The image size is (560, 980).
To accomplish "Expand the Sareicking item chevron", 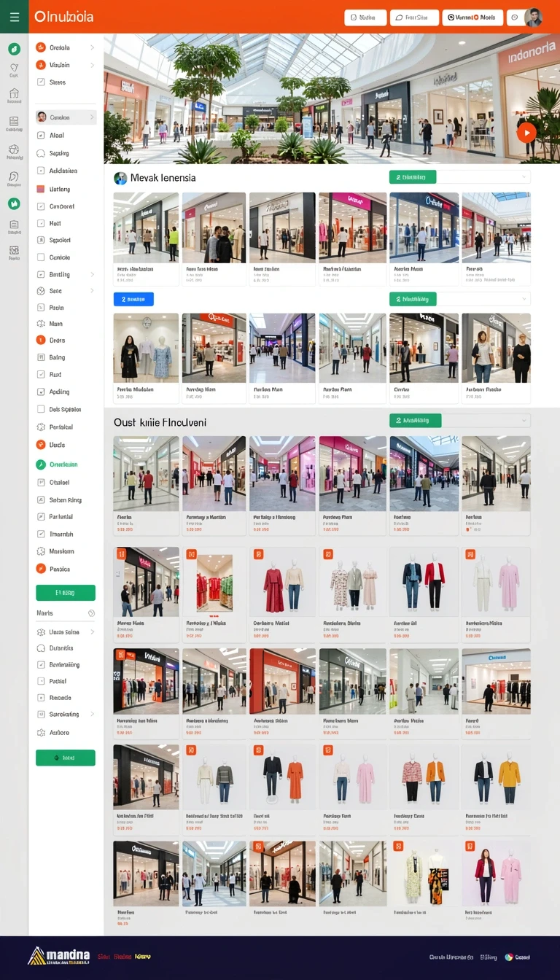I will tap(92, 715).
